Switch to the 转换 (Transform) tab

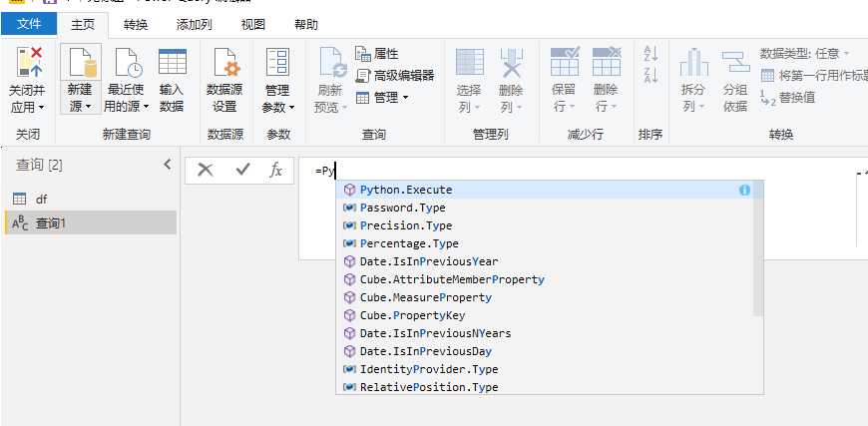click(136, 24)
